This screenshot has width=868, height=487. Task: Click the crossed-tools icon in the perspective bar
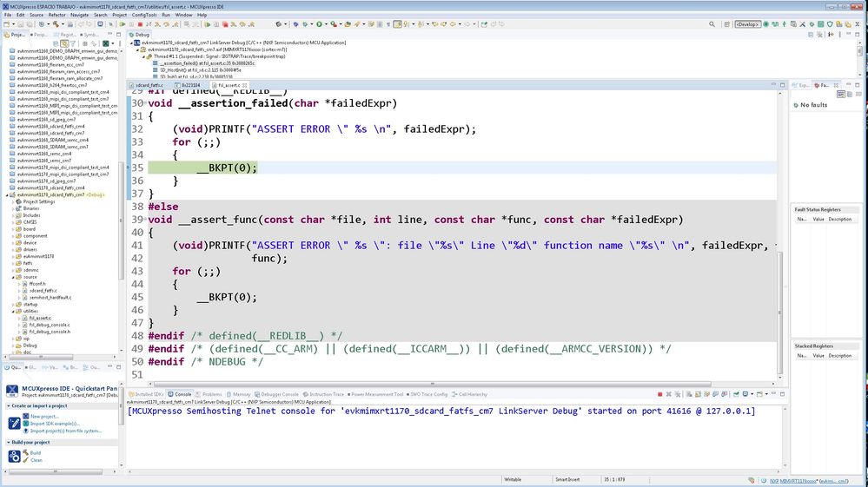[802, 24]
